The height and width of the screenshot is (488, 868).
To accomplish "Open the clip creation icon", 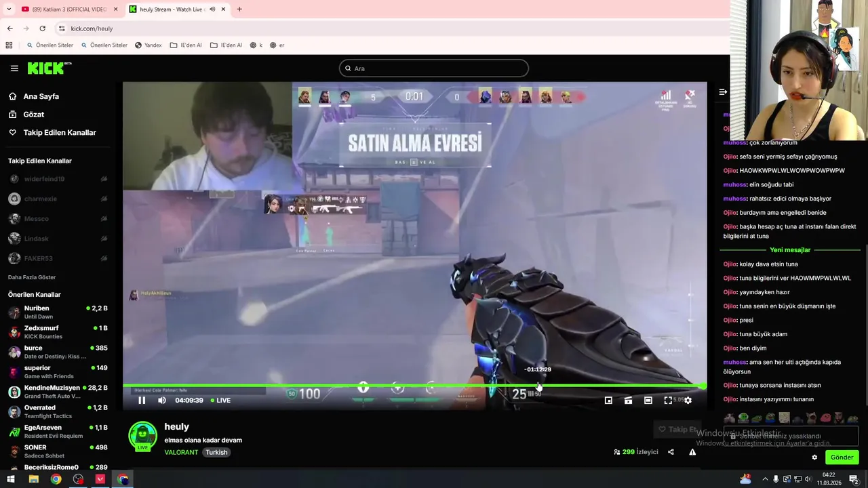I will coord(629,401).
